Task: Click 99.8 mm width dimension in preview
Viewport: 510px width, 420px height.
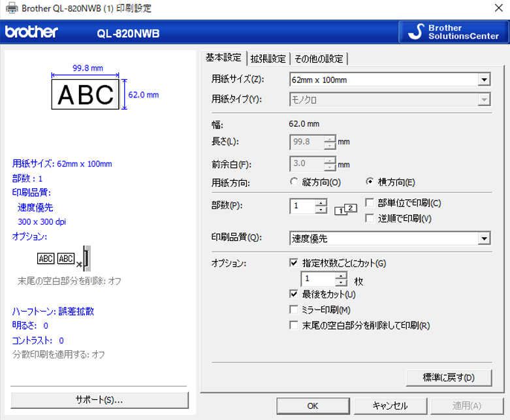Action: pos(88,68)
